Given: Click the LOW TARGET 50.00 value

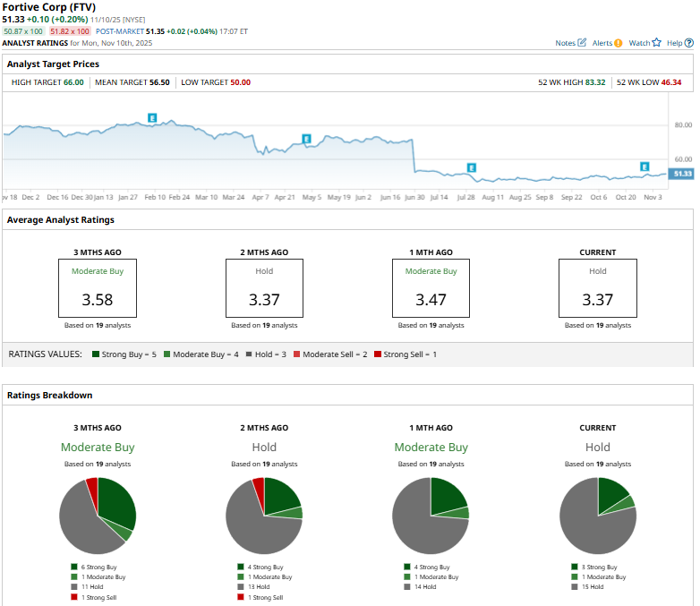Looking at the screenshot, I should pyautogui.click(x=240, y=82).
